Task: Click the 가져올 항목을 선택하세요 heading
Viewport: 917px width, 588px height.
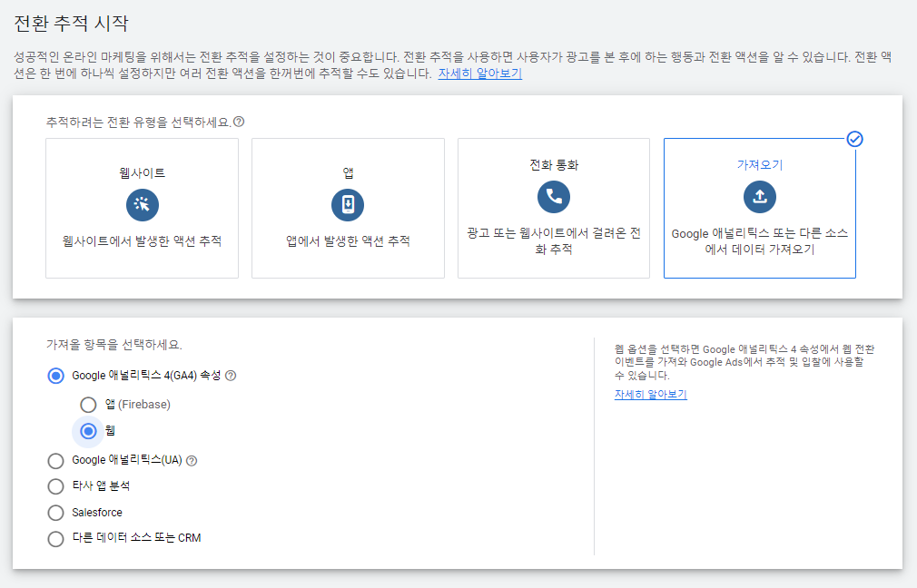Action: [114, 345]
